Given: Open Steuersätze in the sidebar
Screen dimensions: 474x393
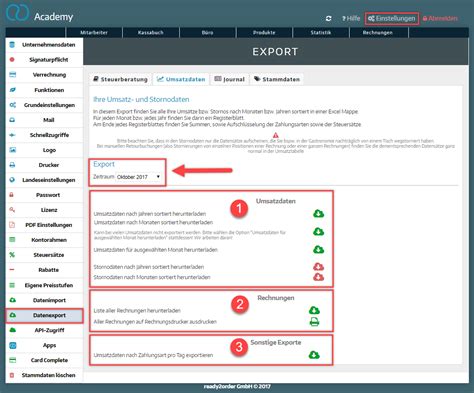Looking at the screenshot, I should (44, 255).
